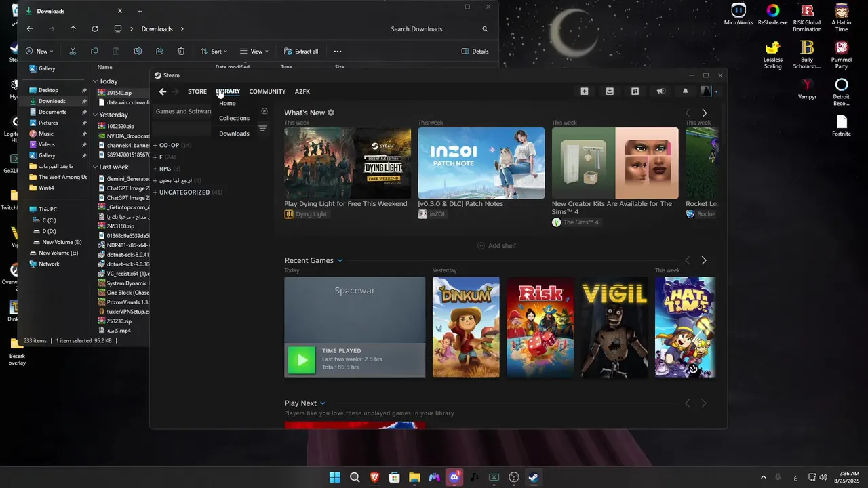Image resolution: width=868 pixels, height=488 pixels.
Task: Select Dinkum game cover in Recent Games
Action: click(466, 327)
